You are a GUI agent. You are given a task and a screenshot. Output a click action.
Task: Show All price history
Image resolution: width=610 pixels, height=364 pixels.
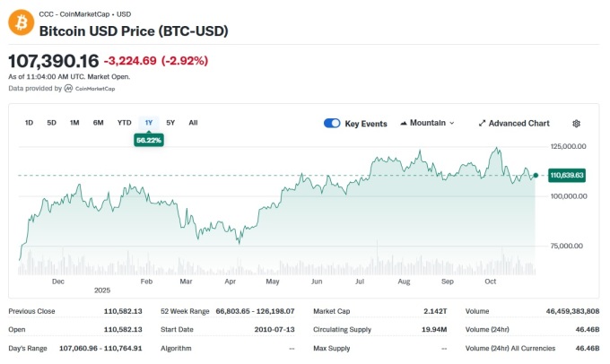click(193, 123)
